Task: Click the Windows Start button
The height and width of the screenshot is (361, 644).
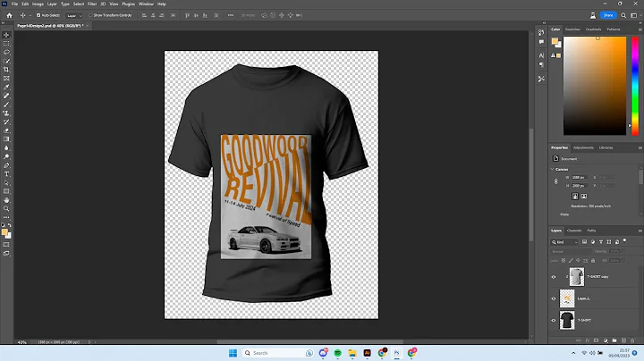Action: point(233,353)
